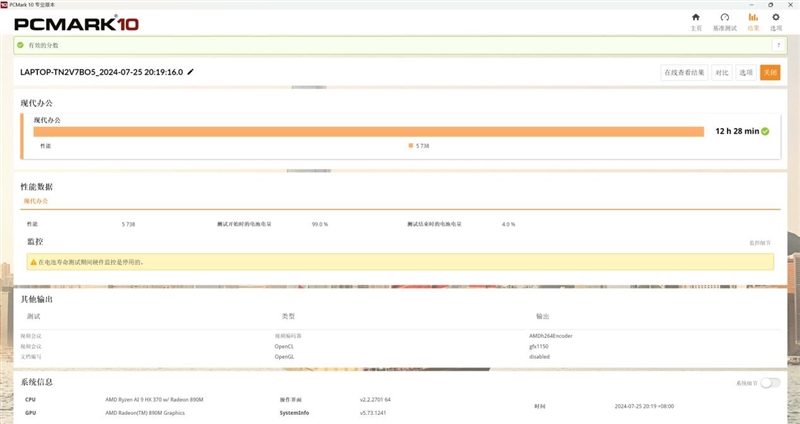Click the 4.0 % ending battery value
This screenshot has height=424, width=800.
coord(509,224)
